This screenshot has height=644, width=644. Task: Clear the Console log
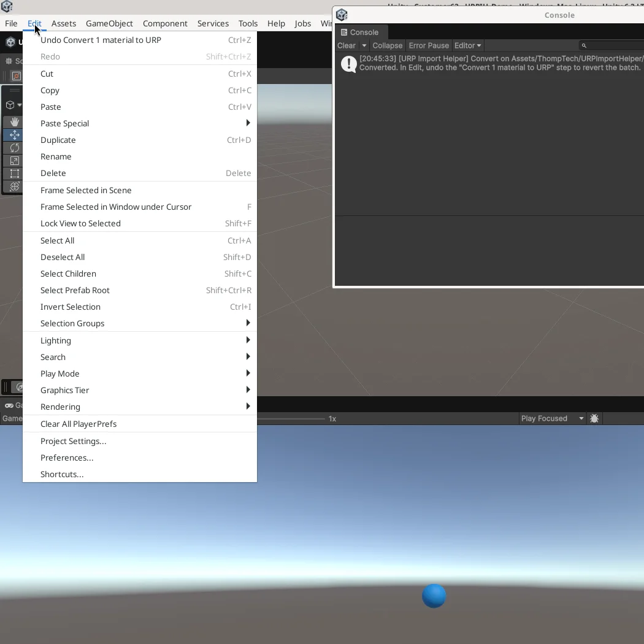coord(347,45)
